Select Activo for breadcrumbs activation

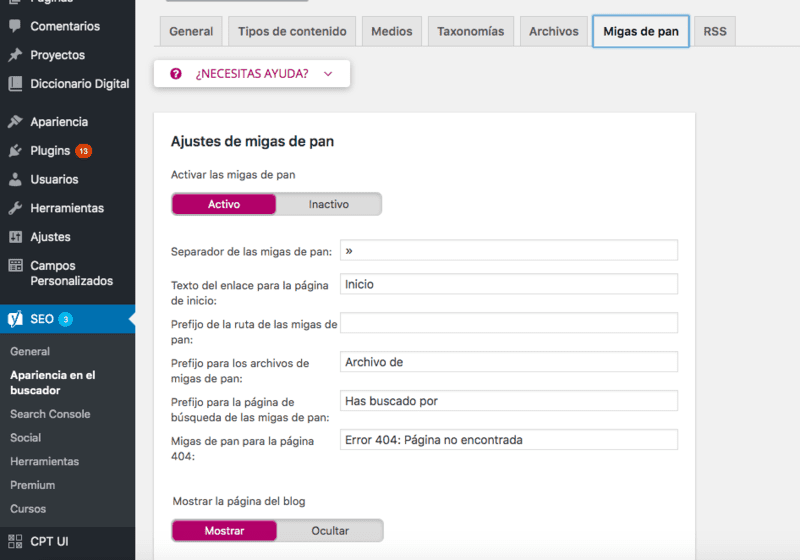click(224, 204)
